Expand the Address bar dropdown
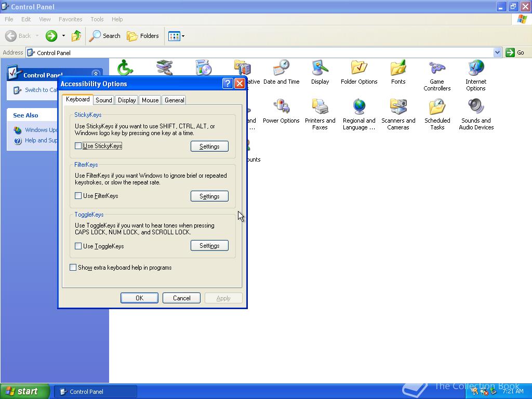The image size is (532, 399). 497,52
